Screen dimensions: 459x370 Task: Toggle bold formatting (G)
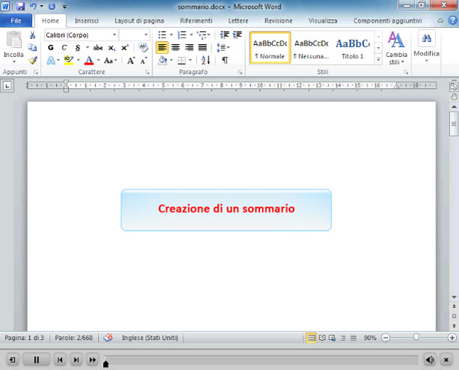pyautogui.click(x=51, y=48)
